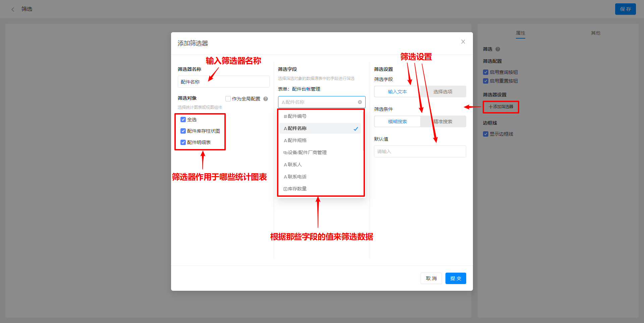Image resolution: width=644 pixels, height=323 pixels.
Task: Disable the 启用重置按钮 option
Action: click(485, 81)
